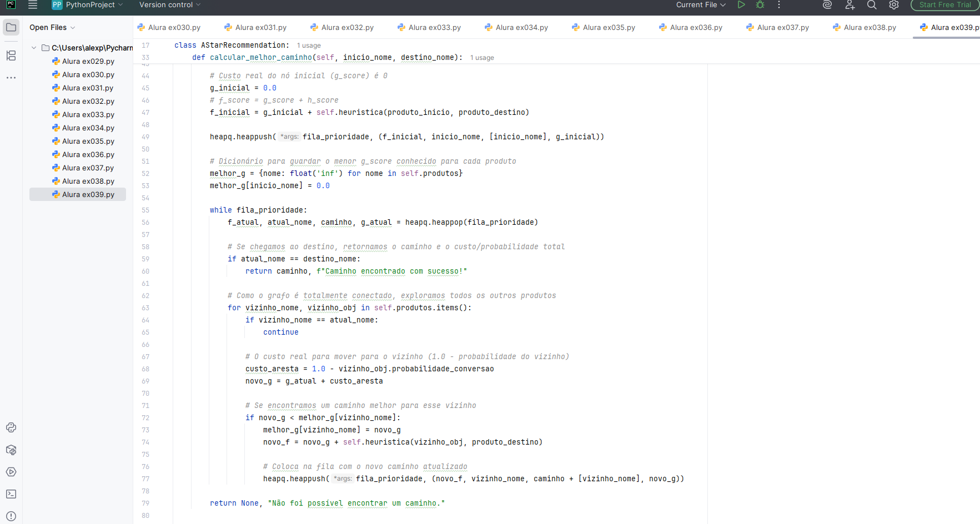Select Alura ex029.py in file tree

83,61
